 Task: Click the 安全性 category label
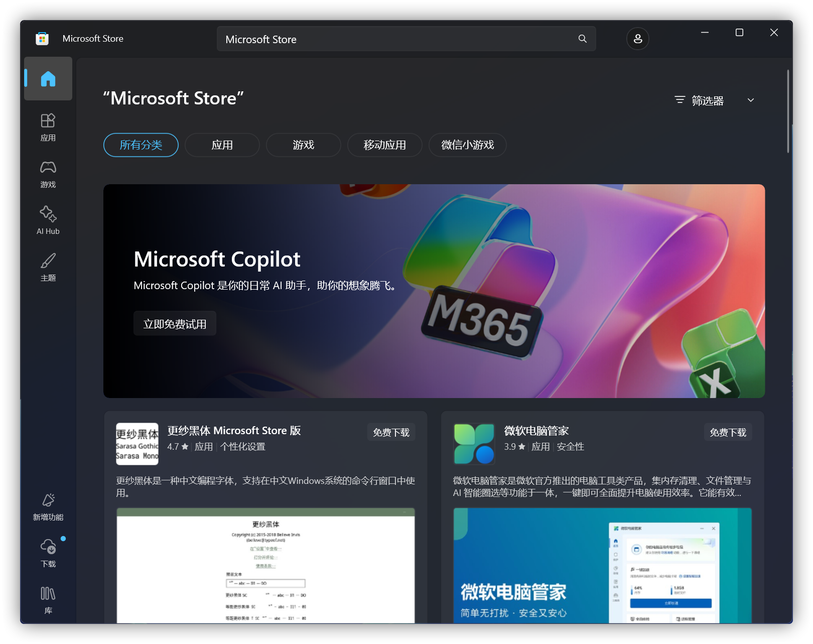point(571,447)
